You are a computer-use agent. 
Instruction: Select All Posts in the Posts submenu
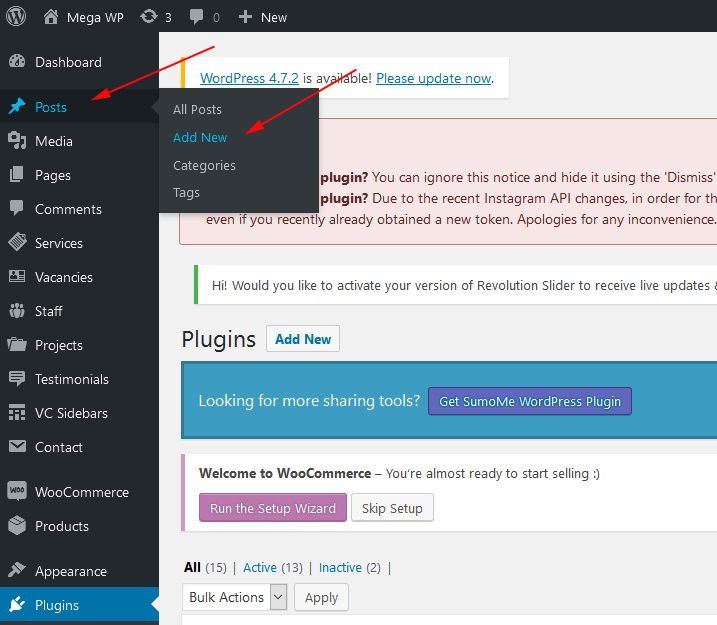[x=197, y=110]
